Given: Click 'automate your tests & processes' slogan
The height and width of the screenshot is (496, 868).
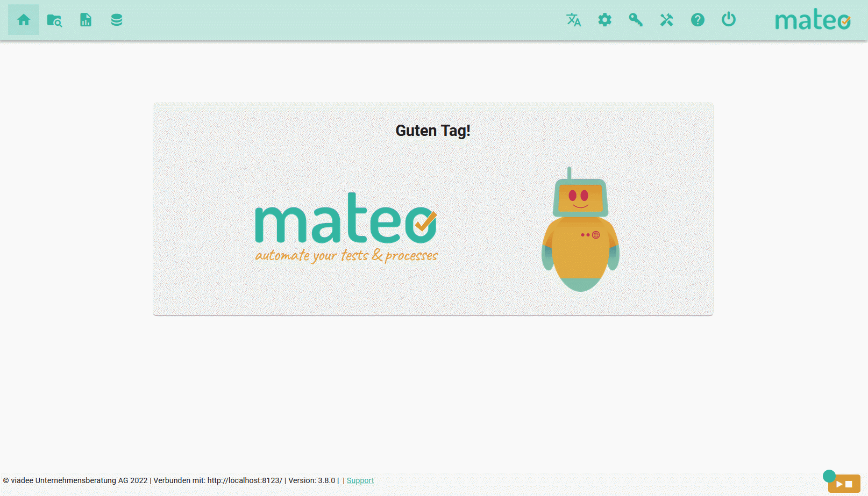Looking at the screenshot, I should [x=346, y=255].
